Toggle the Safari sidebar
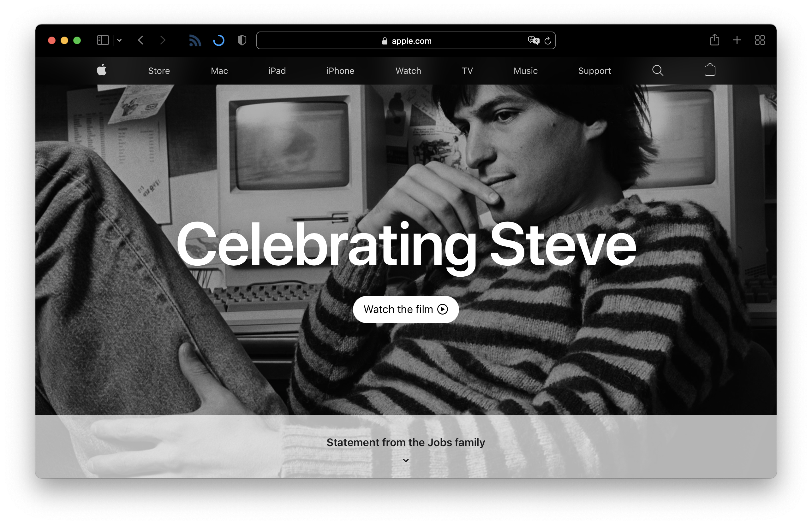The image size is (812, 525). [x=103, y=40]
